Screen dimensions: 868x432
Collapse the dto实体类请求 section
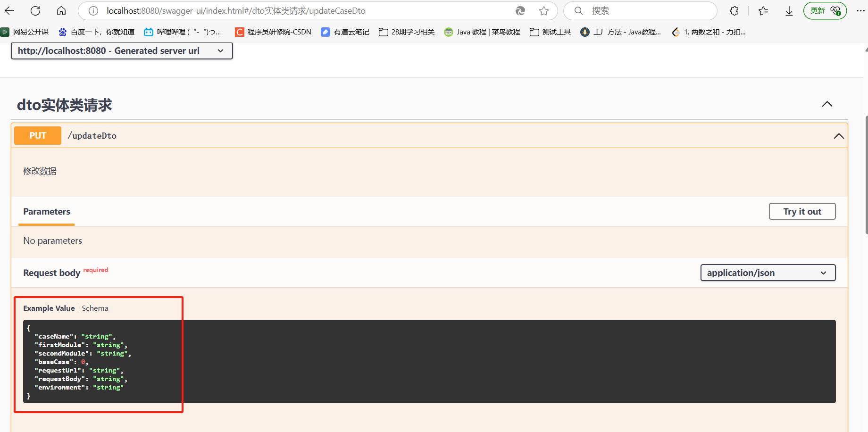tap(827, 104)
